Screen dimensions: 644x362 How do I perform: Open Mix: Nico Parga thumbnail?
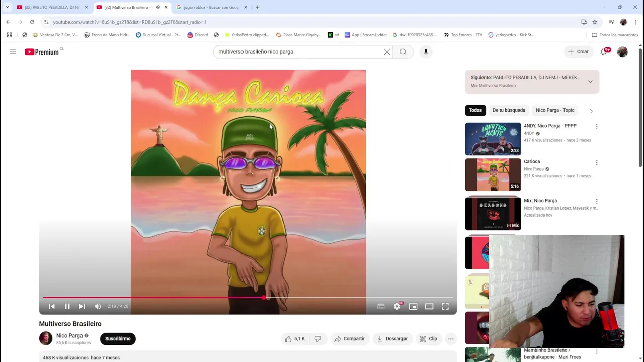coord(493,213)
